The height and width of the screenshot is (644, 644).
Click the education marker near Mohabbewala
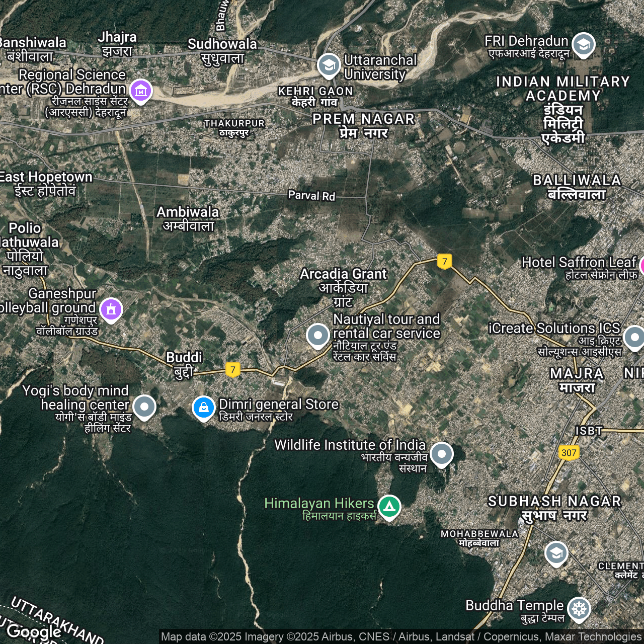(556, 553)
